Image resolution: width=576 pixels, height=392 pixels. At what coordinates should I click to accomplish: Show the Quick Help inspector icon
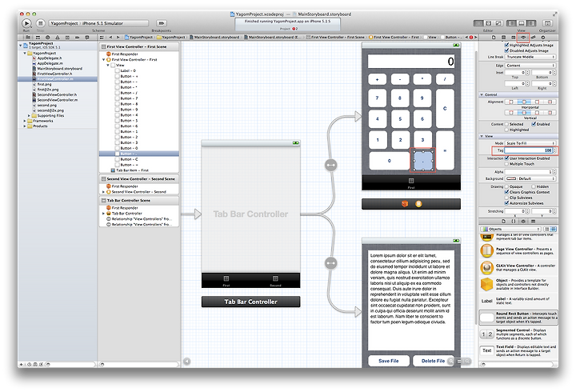click(x=504, y=37)
